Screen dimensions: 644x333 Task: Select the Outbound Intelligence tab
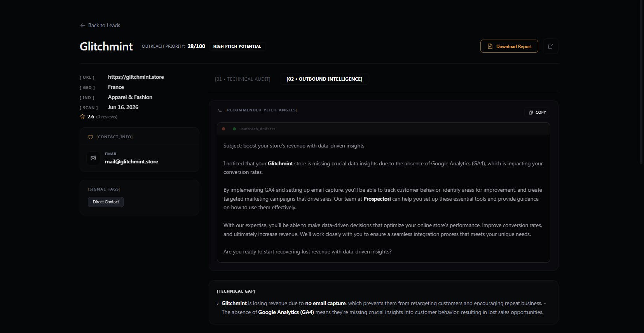(325, 79)
